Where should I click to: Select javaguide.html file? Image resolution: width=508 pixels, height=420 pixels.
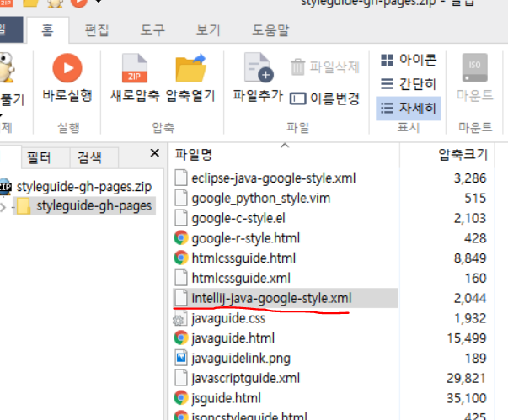(x=233, y=338)
